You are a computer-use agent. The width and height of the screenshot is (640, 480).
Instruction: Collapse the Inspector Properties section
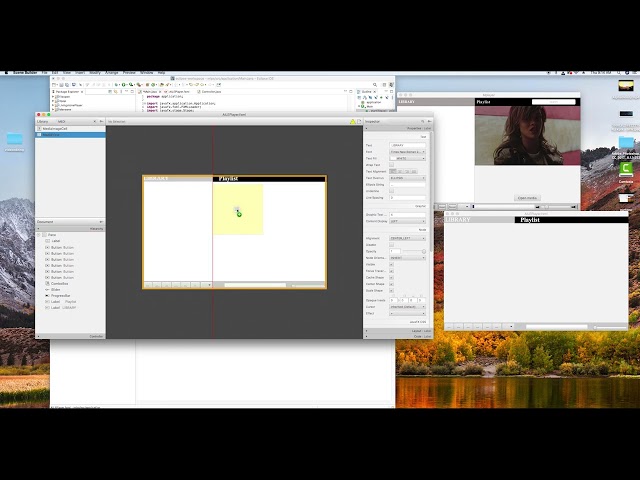[398, 129]
